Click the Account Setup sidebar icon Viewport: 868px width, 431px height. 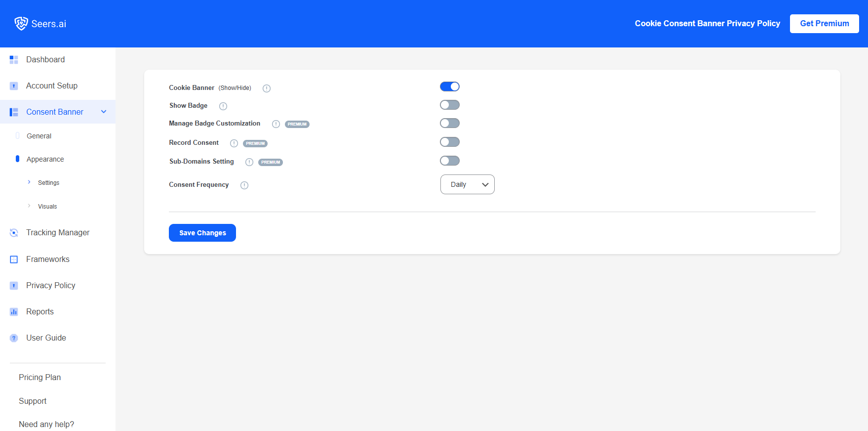pyautogui.click(x=14, y=86)
